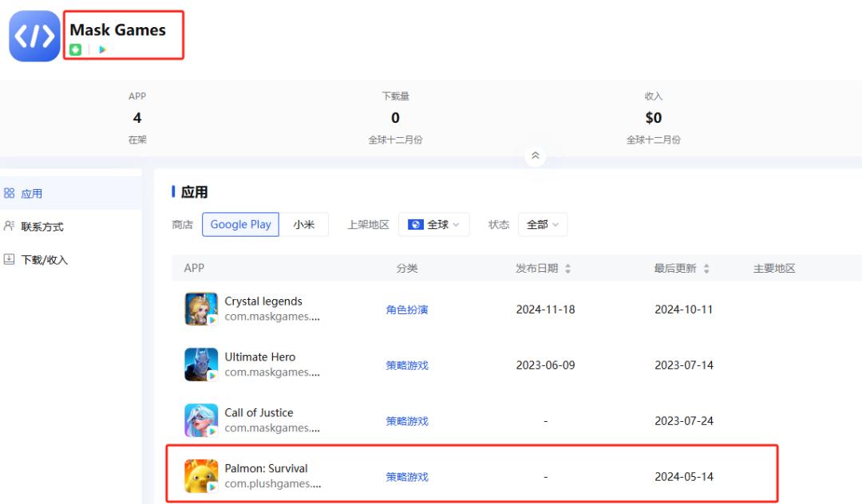Click the Call of Justice app icon

click(x=201, y=420)
